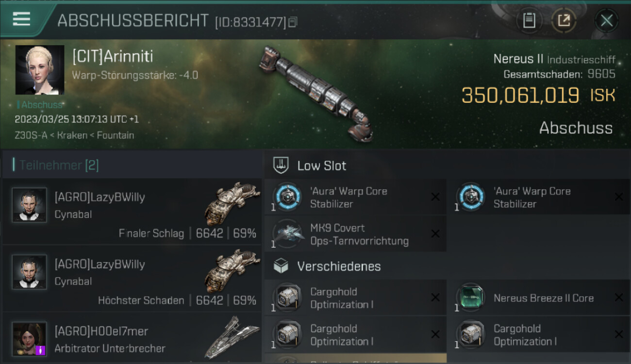Select the MK9 Covert Ops-Tarnvorrichtung module icon

(287, 234)
